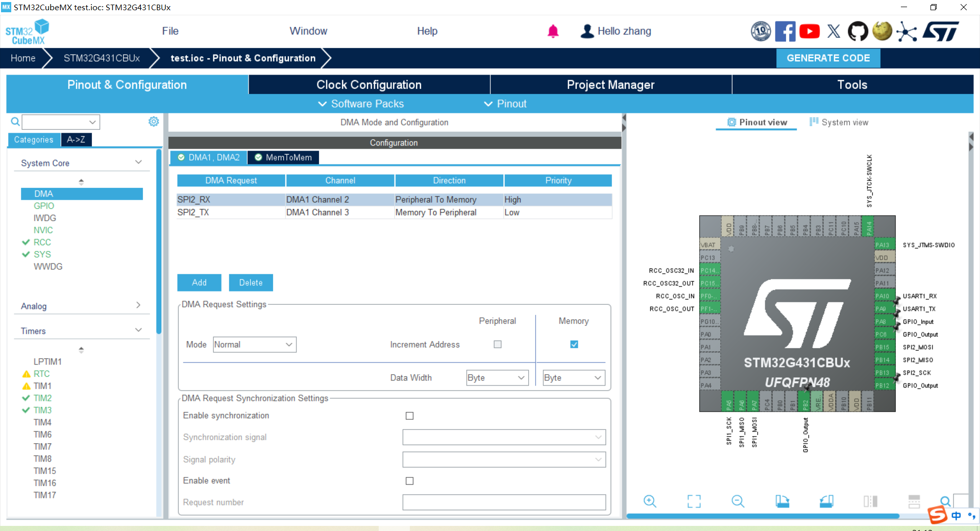This screenshot has height=531, width=980.
Task: Open the MemToMem tab
Action: click(283, 157)
